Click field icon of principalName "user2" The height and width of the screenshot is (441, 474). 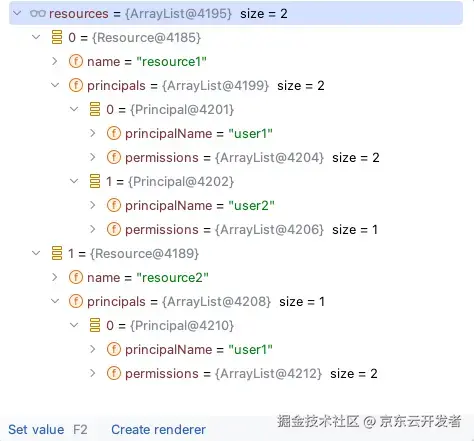[114, 205]
